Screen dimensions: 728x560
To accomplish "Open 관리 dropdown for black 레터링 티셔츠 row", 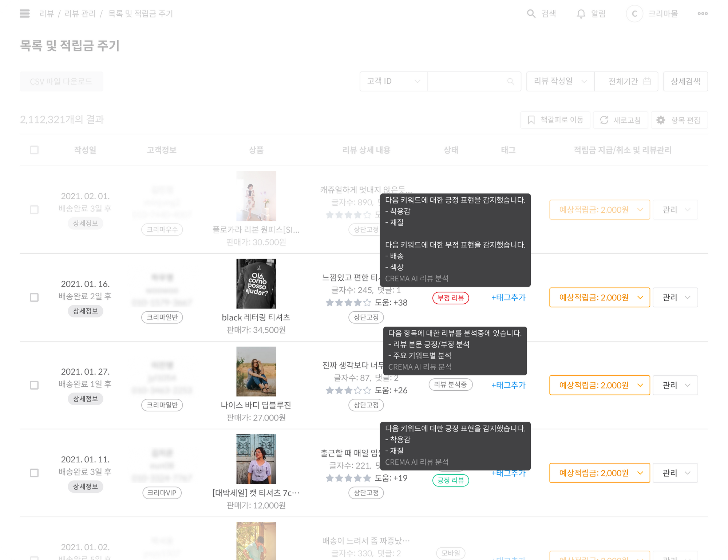I will (675, 297).
